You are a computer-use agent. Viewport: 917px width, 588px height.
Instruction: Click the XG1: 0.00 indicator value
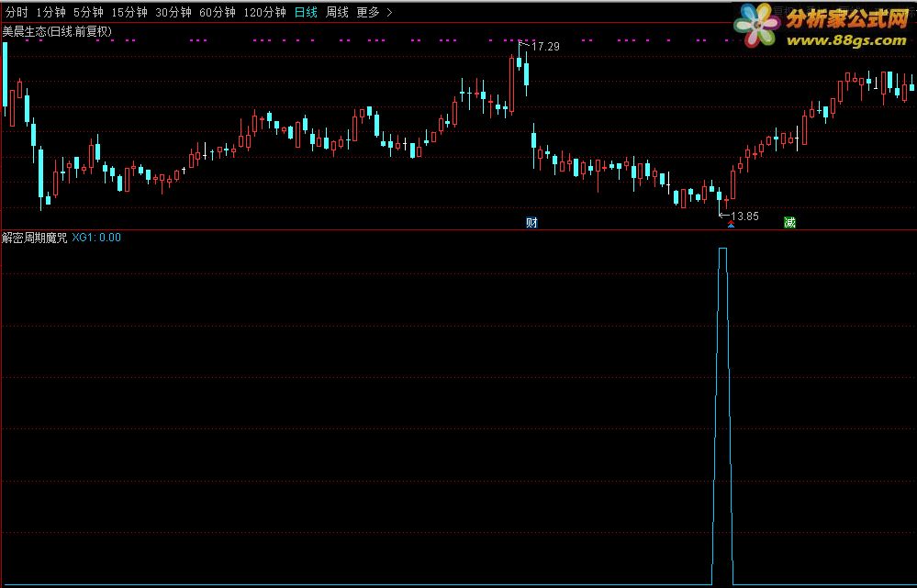(96, 238)
